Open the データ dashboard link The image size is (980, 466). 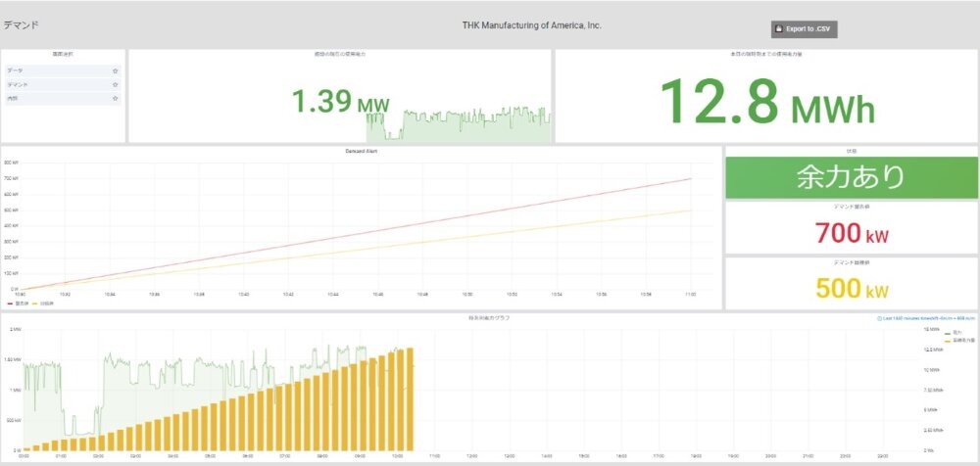(15, 71)
